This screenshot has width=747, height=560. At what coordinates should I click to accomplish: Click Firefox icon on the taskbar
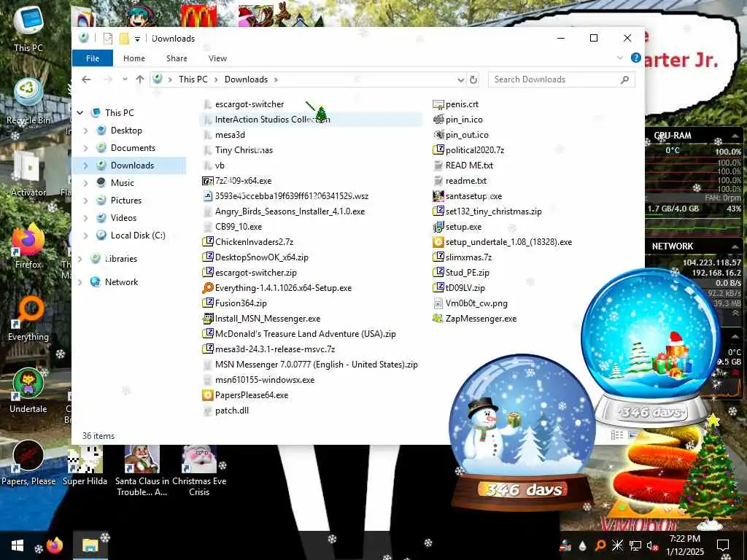(54, 545)
